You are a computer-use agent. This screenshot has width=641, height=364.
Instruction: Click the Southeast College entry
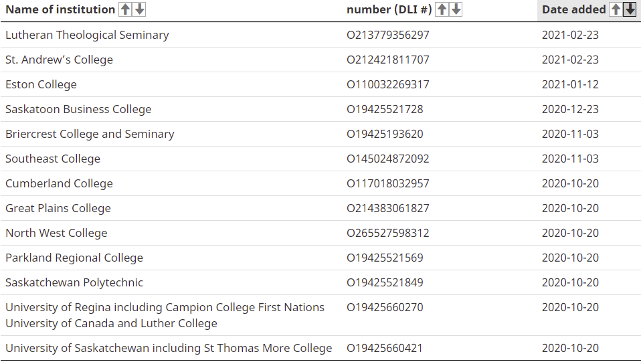53,159
